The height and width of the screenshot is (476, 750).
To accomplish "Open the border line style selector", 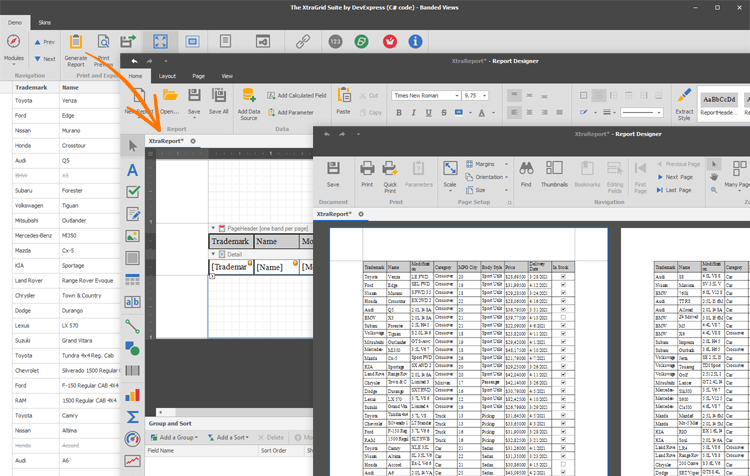I will [642, 112].
